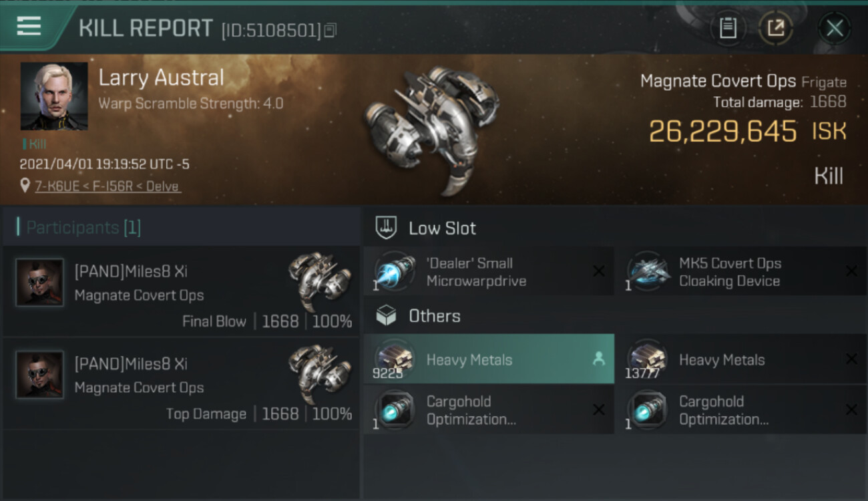The height and width of the screenshot is (501, 868).
Task: Click the clipboard report icon
Action: click(x=728, y=28)
